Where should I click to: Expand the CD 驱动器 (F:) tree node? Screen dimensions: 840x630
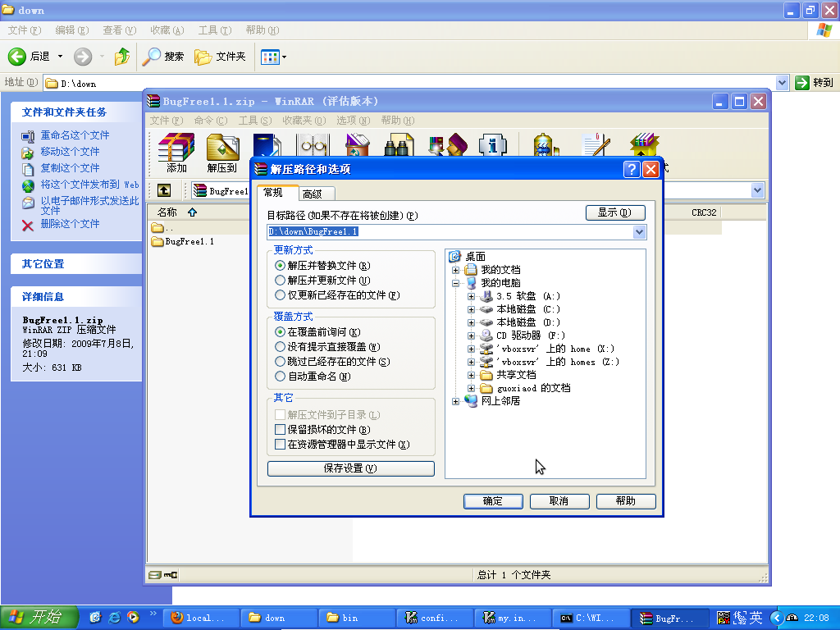point(471,336)
